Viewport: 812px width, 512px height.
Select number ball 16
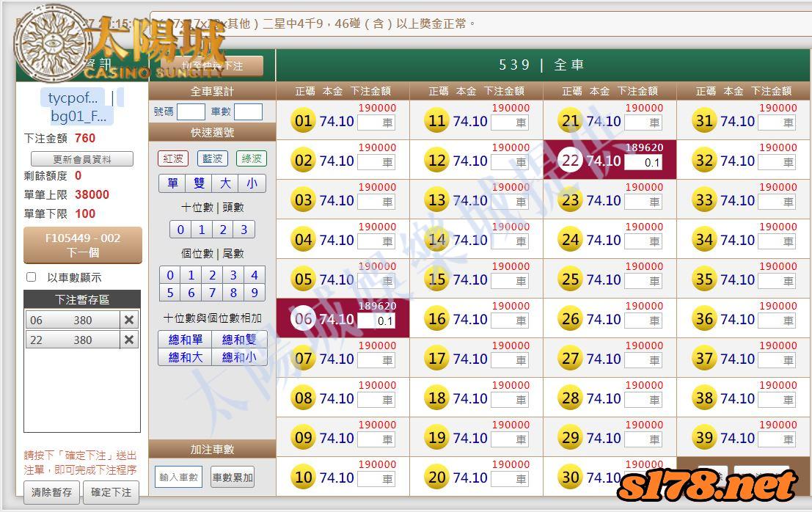tap(437, 319)
